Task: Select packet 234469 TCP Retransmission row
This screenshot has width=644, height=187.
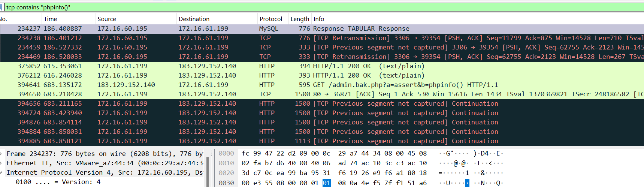Action: pyautogui.click(x=322, y=57)
